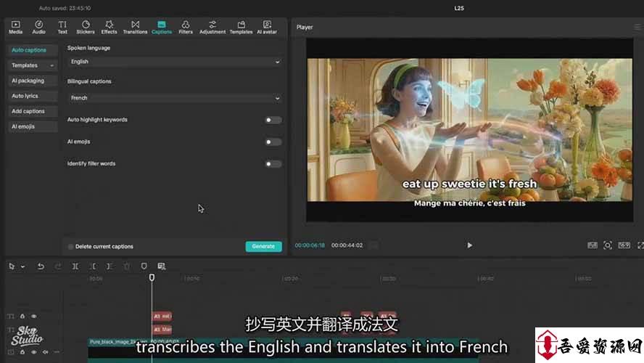Click the marker shield icon in the timeline toolbar
This screenshot has width=644, height=363.
144,266
